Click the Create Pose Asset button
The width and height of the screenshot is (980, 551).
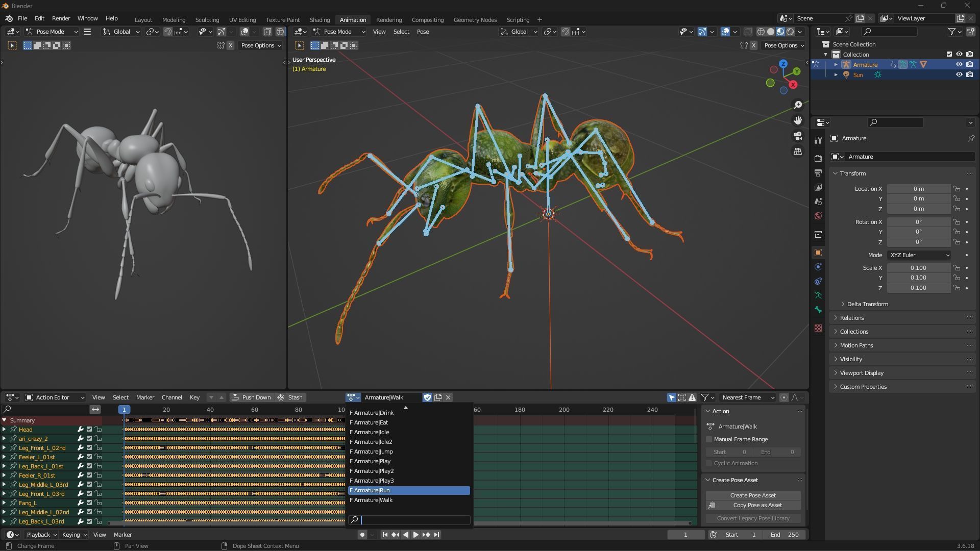(753, 495)
